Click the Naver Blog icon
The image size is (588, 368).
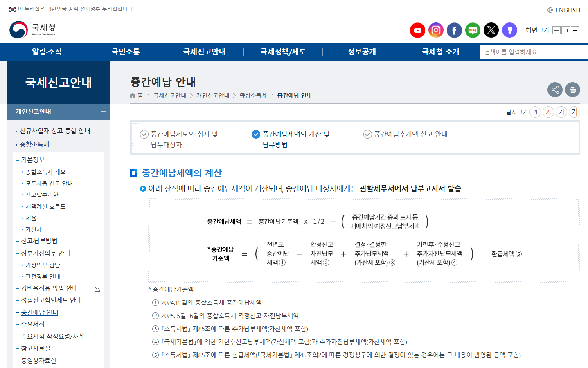coord(473,30)
